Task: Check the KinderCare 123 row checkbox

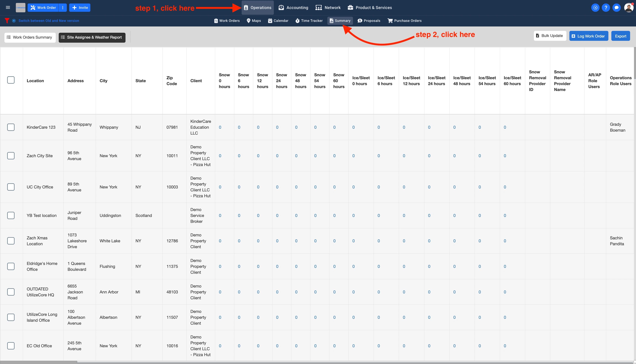Action: pos(11,127)
